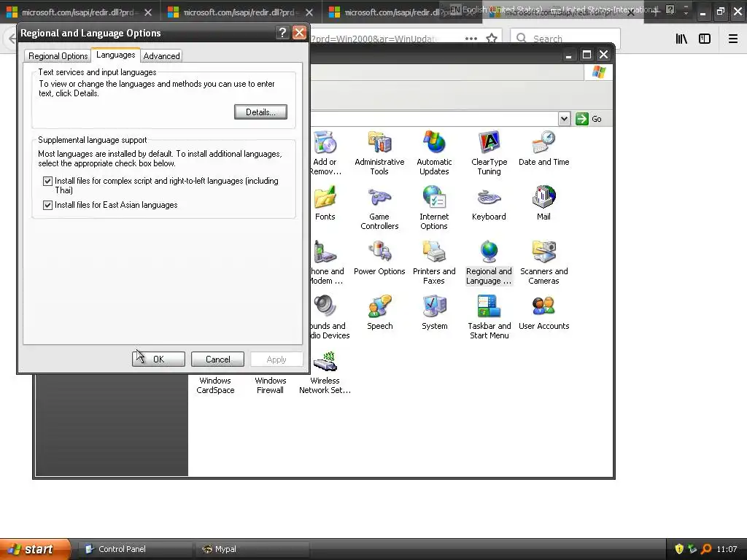Open the Windows Start menu
The height and width of the screenshot is (560, 747).
pyautogui.click(x=34, y=549)
